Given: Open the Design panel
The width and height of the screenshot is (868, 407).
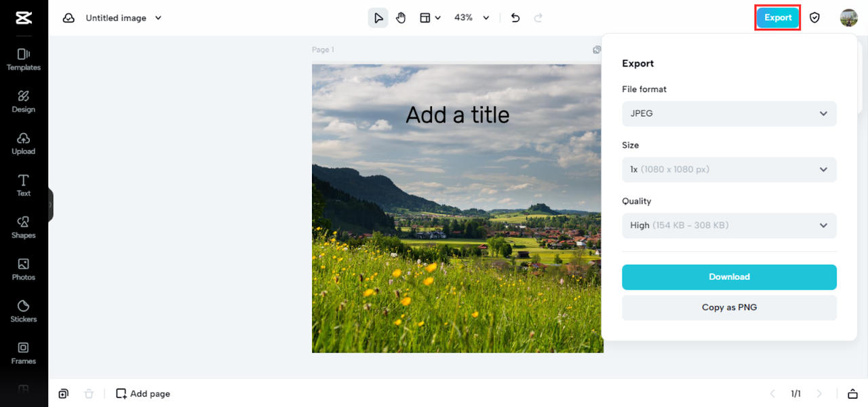Looking at the screenshot, I should pyautogui.click(x=24, y=101).
